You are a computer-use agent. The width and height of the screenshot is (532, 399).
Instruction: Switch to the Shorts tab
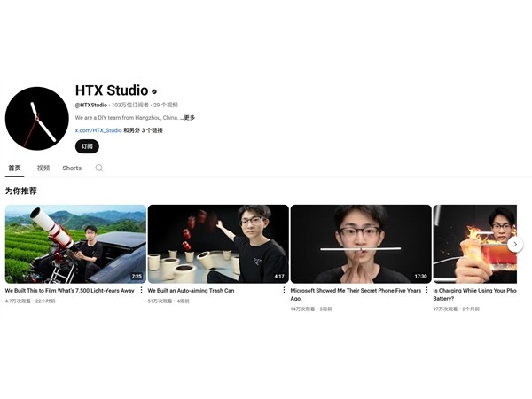[72, 168]
